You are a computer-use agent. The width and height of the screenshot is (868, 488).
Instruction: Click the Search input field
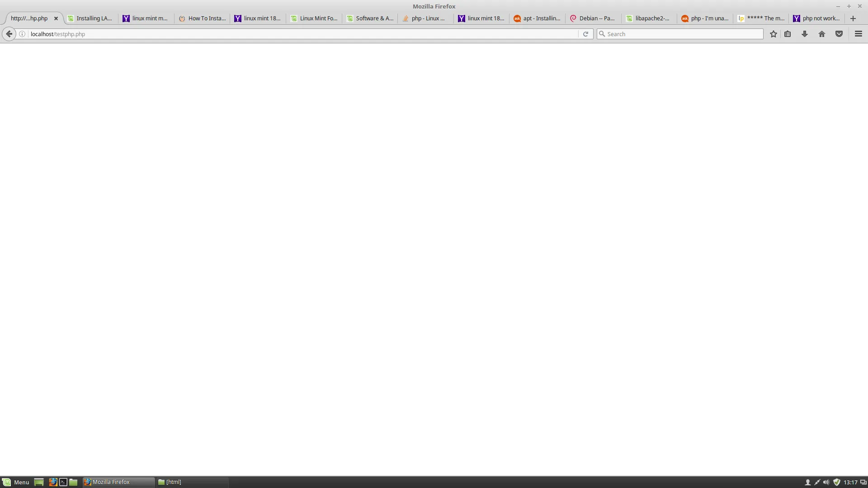coord(683,34)
